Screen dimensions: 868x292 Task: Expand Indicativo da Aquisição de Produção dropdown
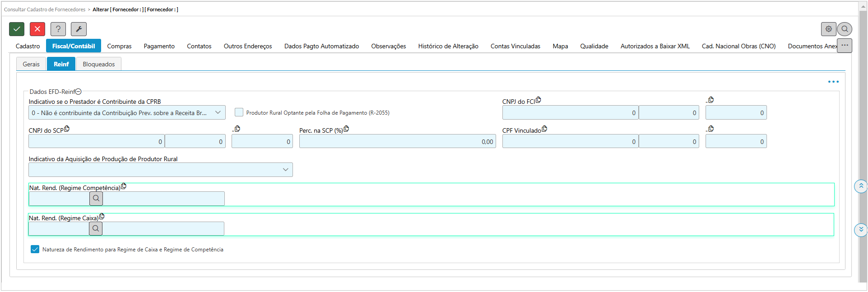tap(161, 170)
